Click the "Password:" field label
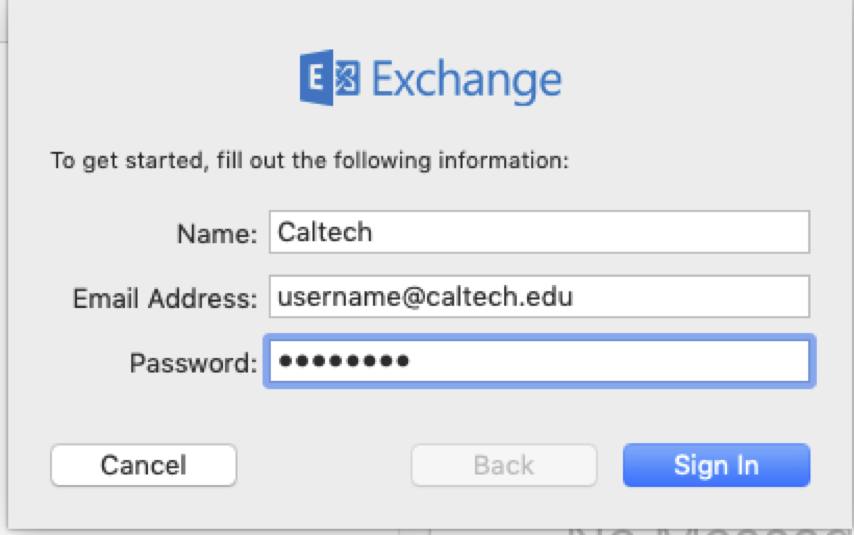This screenshot has height=535, width=854. tap(194, 362)
